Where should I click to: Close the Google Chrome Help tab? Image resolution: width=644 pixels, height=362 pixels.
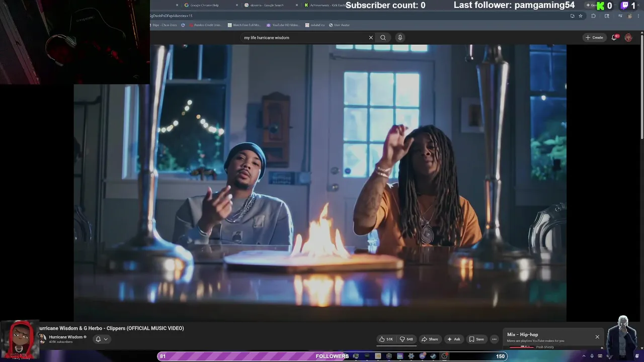coord(237,5)
